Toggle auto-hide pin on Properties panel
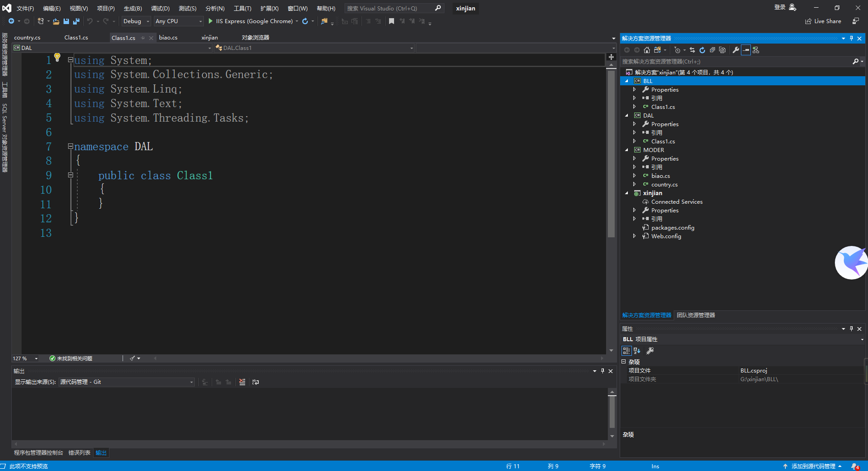 (851, 329)
